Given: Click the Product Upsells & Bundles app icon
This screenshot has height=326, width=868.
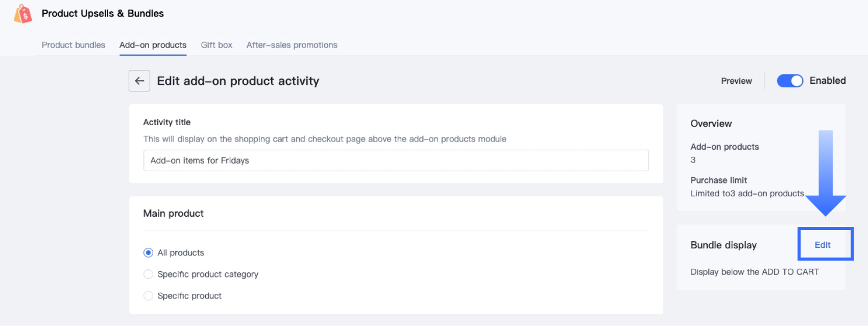Looking at the screenshot, I should click(23, 14).
